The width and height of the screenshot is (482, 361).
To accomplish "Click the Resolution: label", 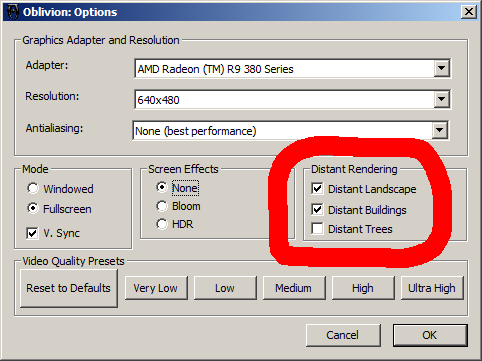I will point(52,96).
